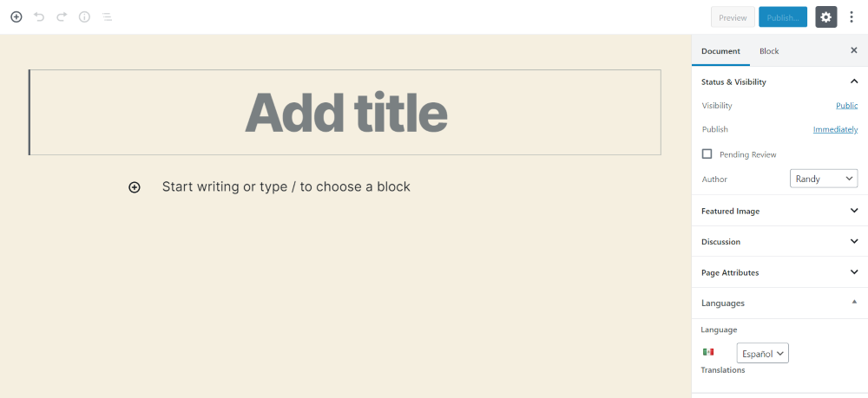Screen dimensions: 868x398
Task: Expand the Page Attributes panel
Action: click(x=779, y=272)
